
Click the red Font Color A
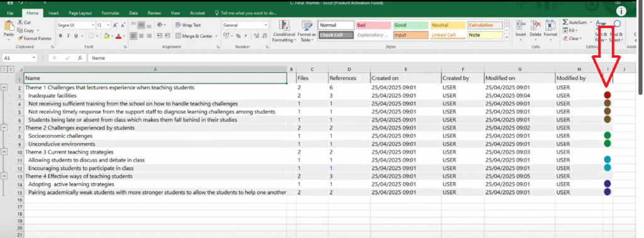[119, 36]
